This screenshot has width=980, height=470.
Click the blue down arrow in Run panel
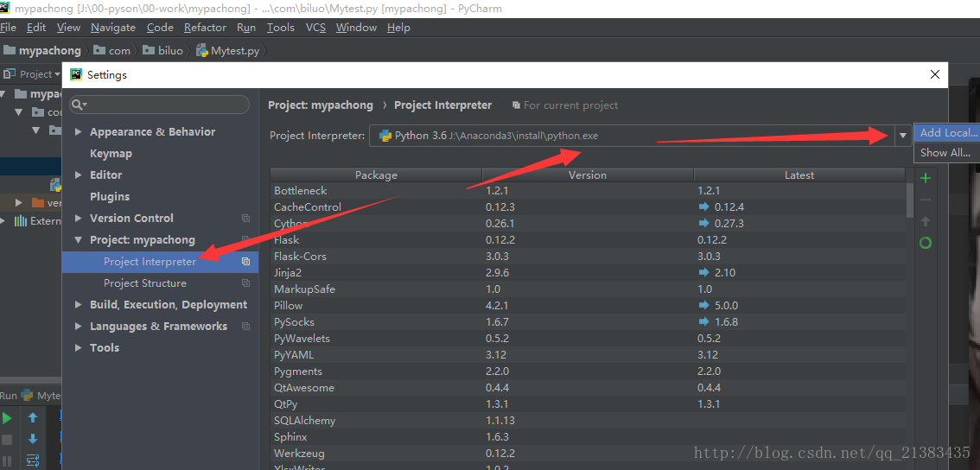tap(33, 440)
